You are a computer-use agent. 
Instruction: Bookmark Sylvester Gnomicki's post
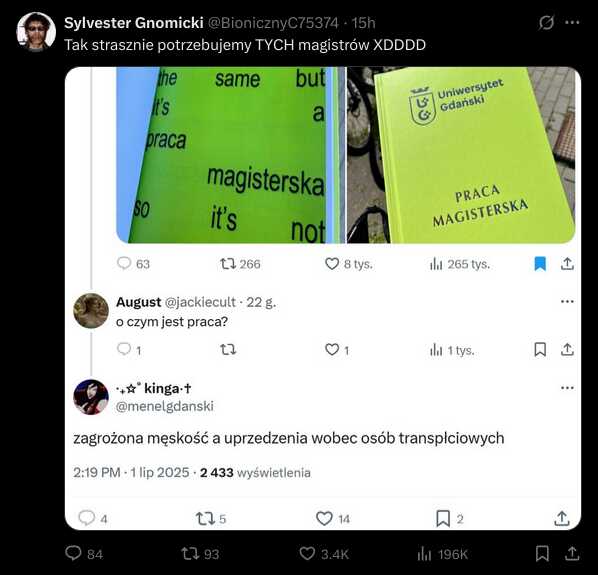[542, 553]
